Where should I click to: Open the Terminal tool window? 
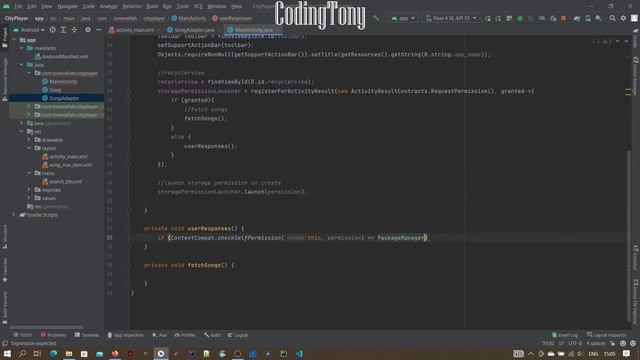pyautogui.click(x=87, y=335)
